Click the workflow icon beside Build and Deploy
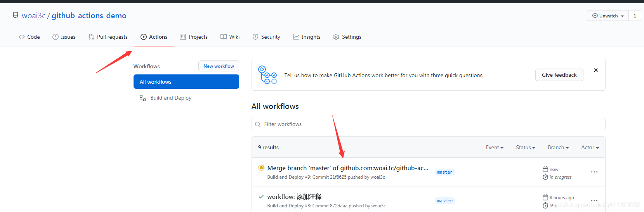This screenshot has width=644, height=212. pos(143,98)
